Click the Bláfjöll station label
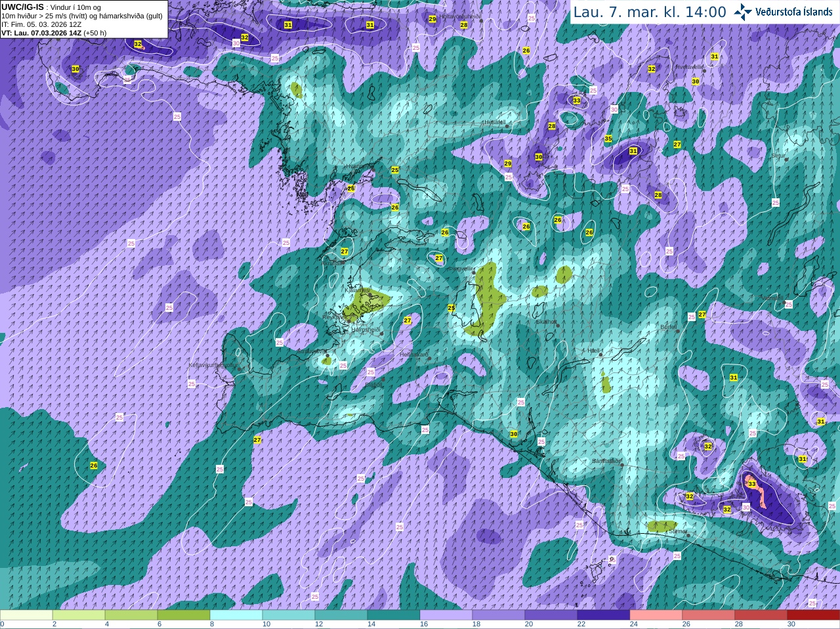This screenshot has width=840, height=629. click(373, 384)
